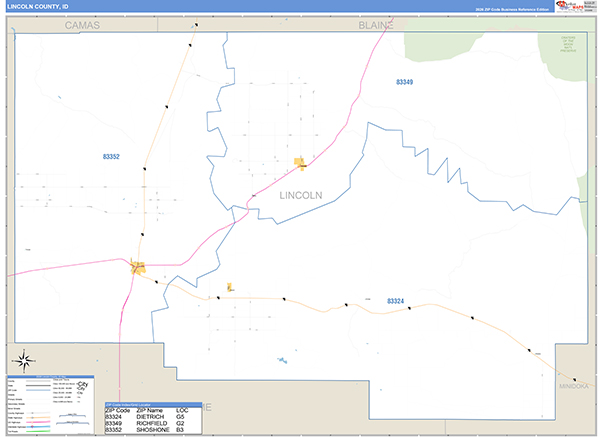
Task: Click 83349 in the ZIP index table
Action: coord(113,423)
